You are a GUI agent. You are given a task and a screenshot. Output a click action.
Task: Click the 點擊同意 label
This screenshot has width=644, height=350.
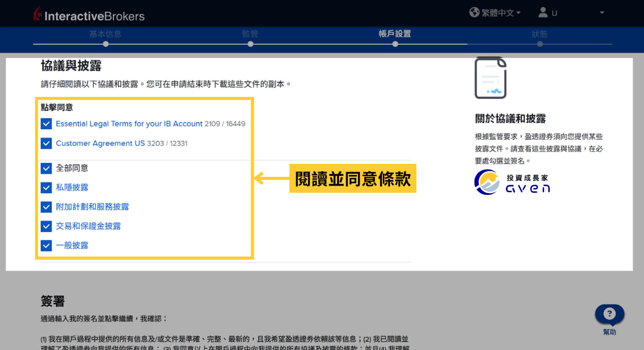[x=57, y=107]
